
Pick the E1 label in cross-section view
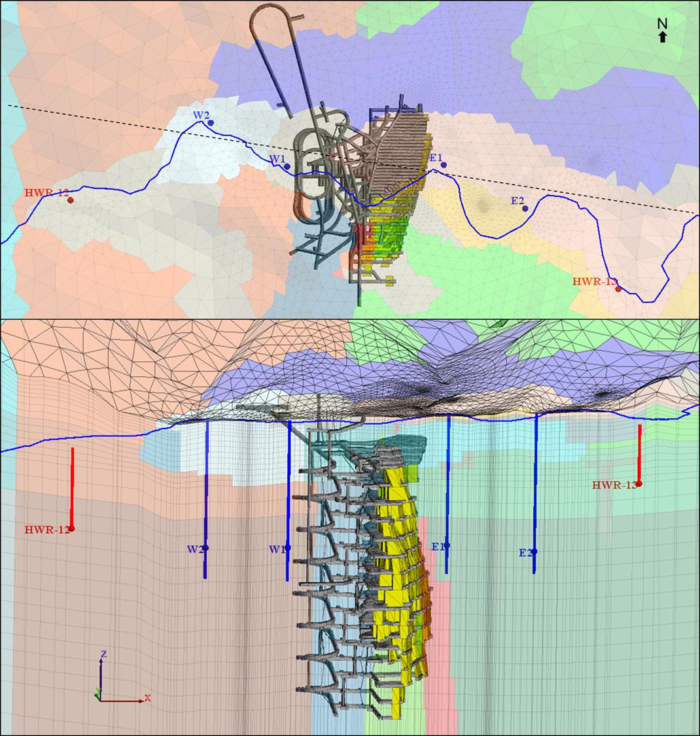coord(438,546)
